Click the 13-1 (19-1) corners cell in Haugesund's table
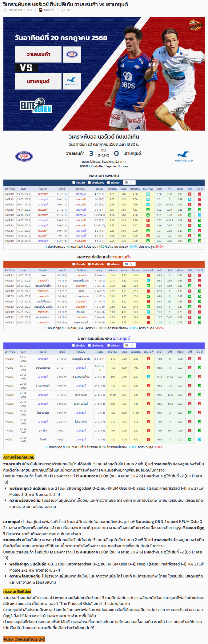 pos(100,368)
